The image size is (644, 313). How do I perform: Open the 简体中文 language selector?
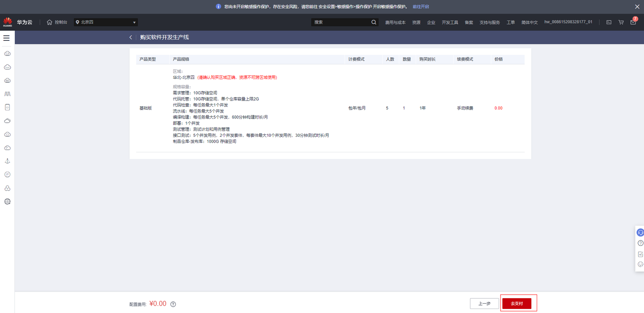(530, 22)
